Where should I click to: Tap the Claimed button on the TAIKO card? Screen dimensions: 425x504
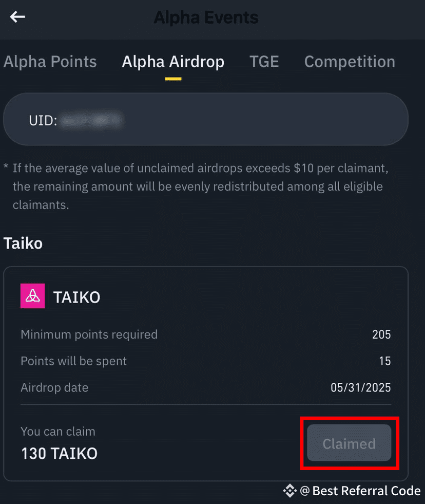pyautogui.click(x=350, y=443)
